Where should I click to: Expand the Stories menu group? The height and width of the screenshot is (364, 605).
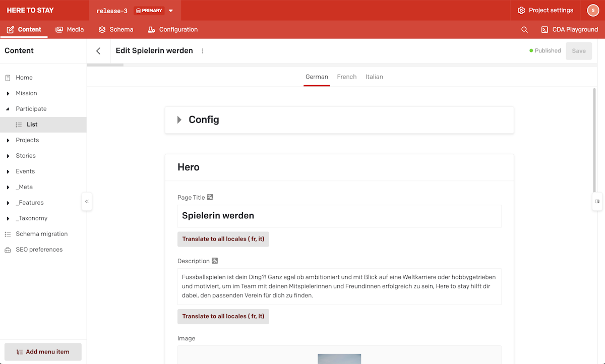click(x=8, y=156)
